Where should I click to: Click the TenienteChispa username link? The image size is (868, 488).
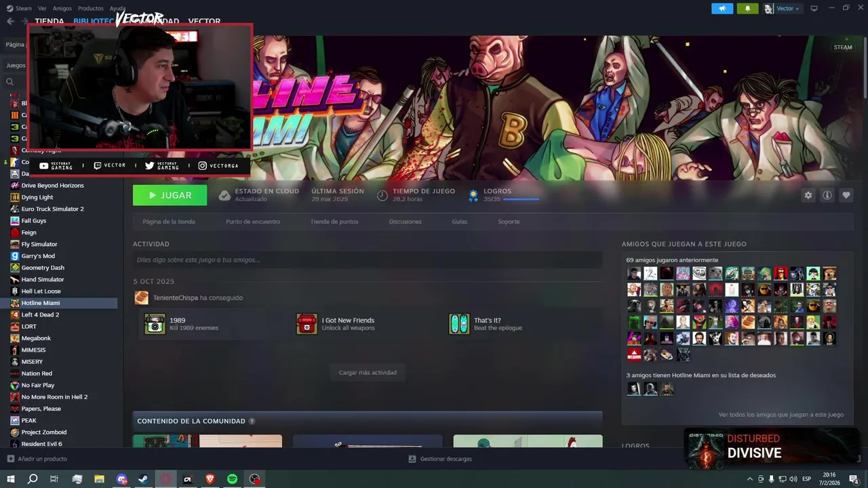click(x=176, y=298)
